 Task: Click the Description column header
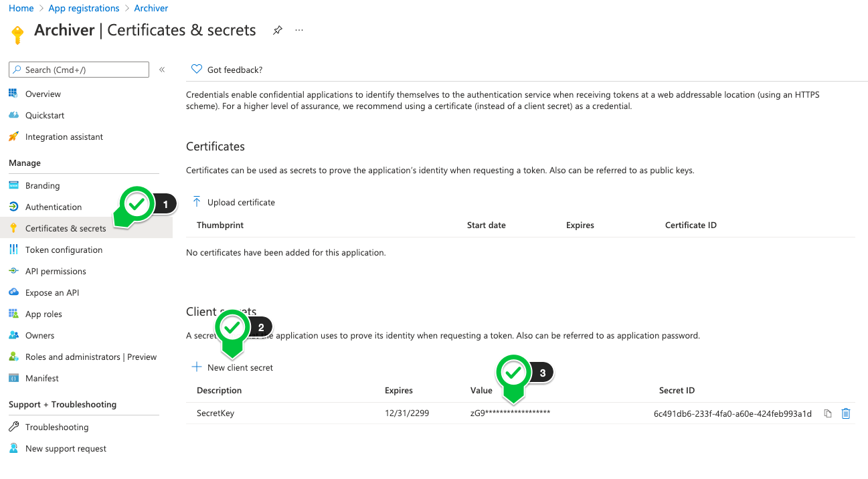220,390
